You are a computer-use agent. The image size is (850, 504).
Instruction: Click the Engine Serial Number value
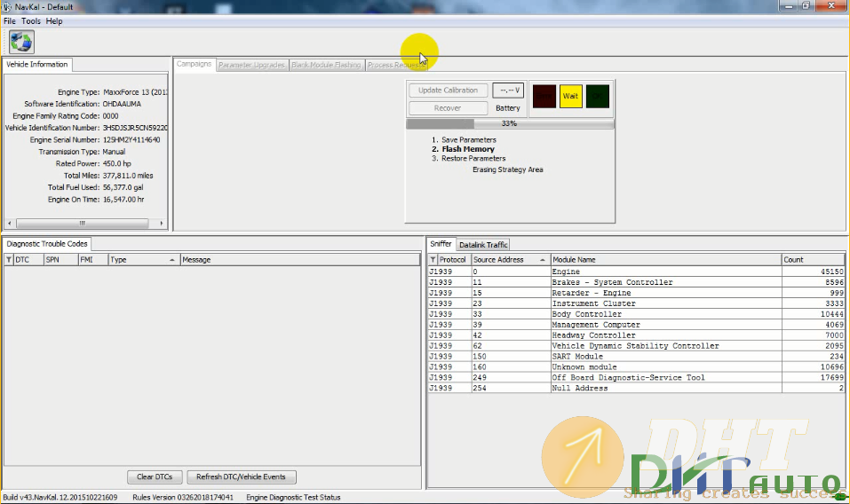131,139
